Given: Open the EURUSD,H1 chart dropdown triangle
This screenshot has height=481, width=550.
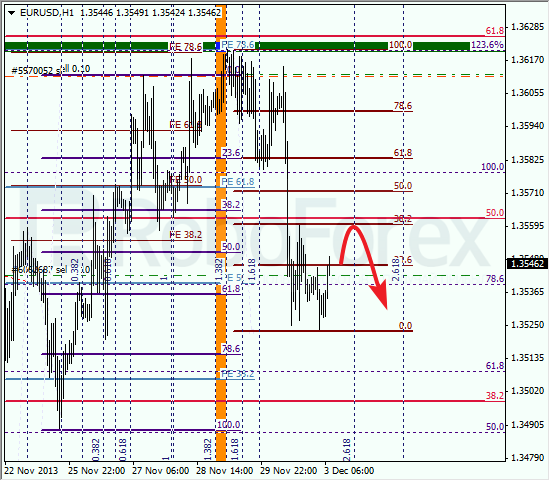Looking at the screenshot, I should point(12,13).
